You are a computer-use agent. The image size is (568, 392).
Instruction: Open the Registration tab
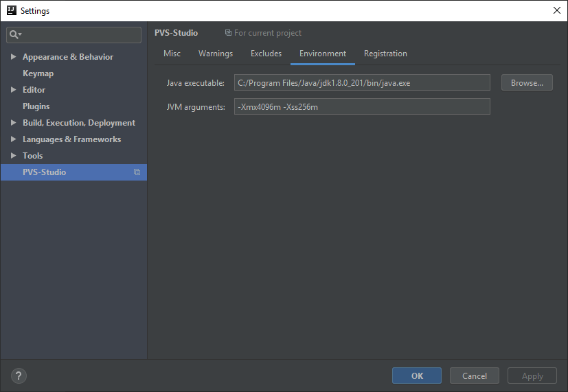coord(385,54)
